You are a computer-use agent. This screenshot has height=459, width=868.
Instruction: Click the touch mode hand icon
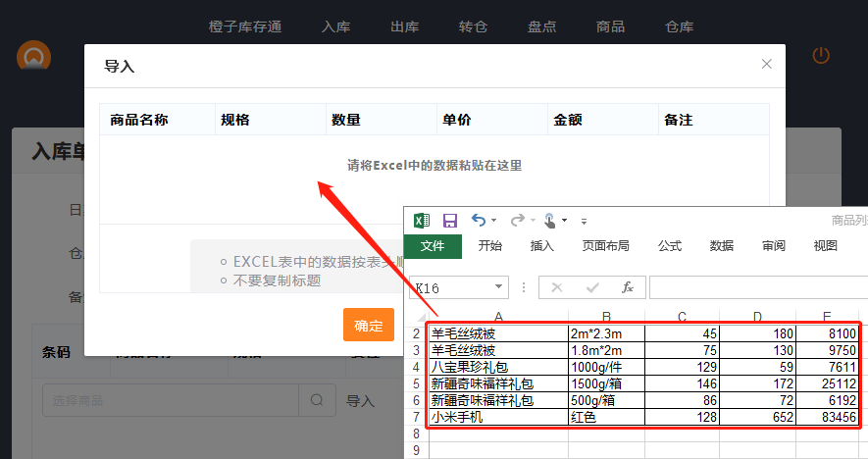click(550, 221)
